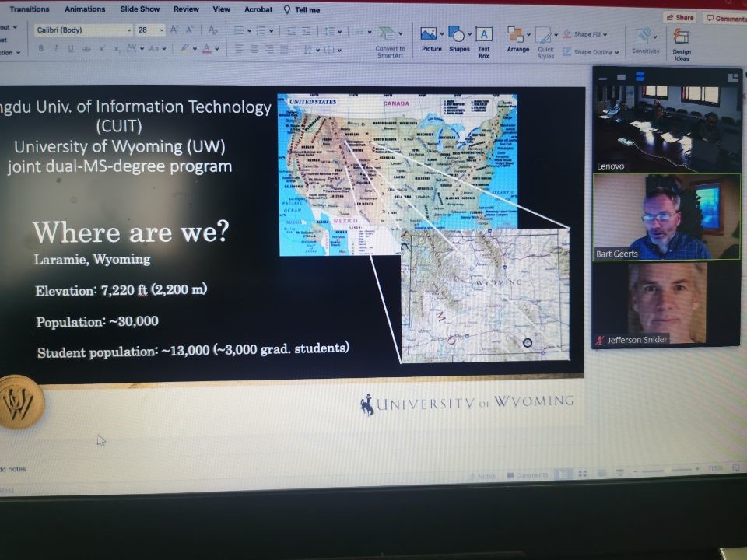Decrease font size
The image size is (747, 560).
click(189, 30)
